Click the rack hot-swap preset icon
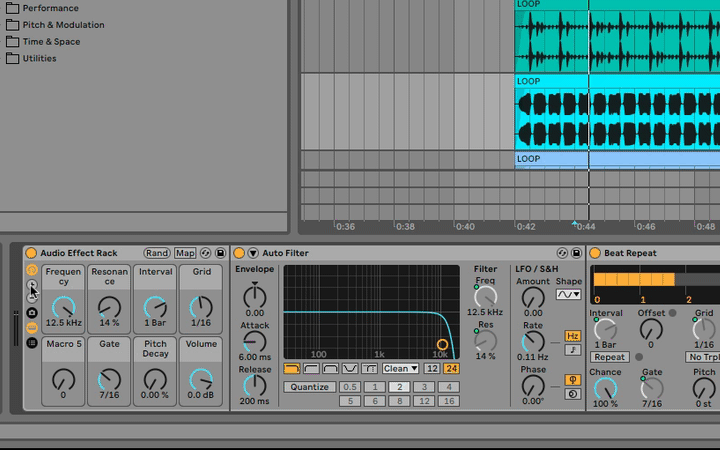The width and height of the screenshot is (720, 450). pos(206,253)
